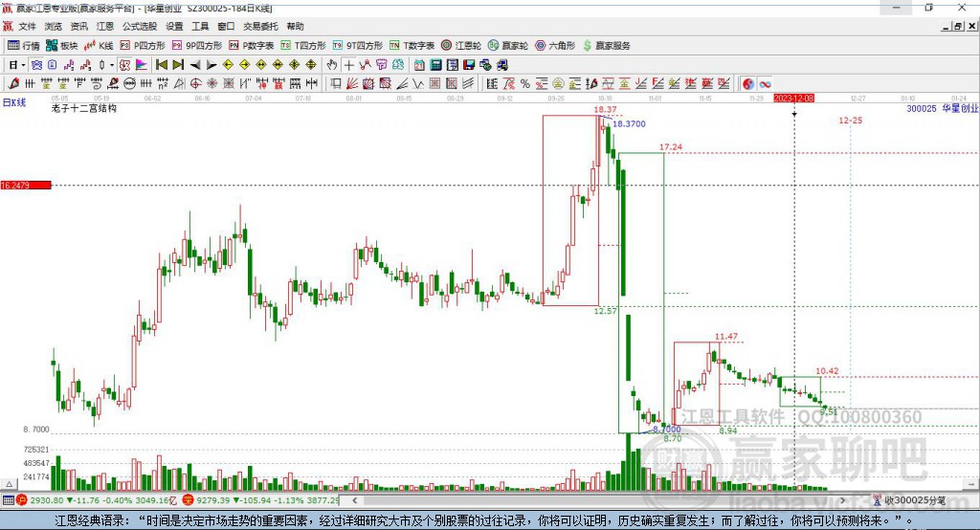The width and height of the screenshot is (980, 530).
Task: Open the 工具 menu
Action: [200, 26]
